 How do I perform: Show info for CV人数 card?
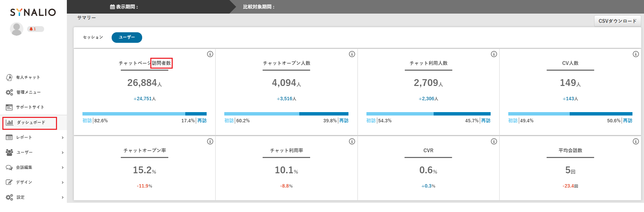(x=636, y=54)
